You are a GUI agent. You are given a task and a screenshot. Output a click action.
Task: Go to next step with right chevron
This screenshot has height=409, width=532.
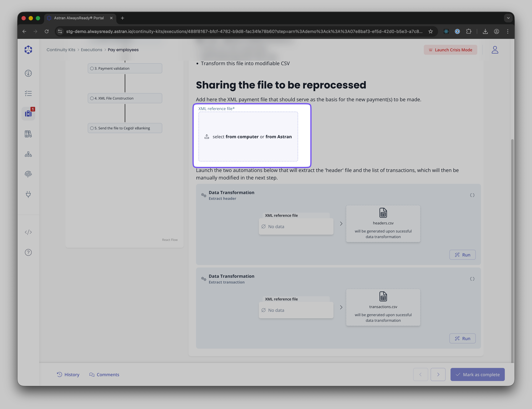point(438,374)
